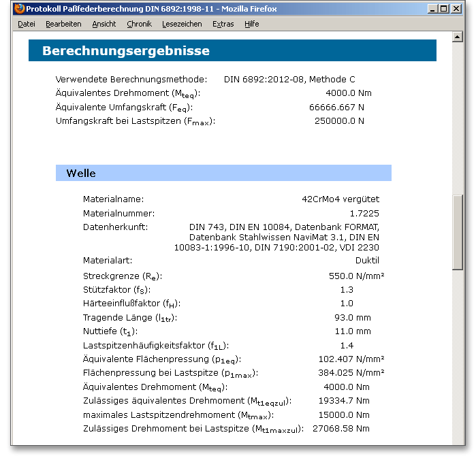The image size is (476, 456).
Task: Open the Ansicht menu
Action: pos(104,24)
